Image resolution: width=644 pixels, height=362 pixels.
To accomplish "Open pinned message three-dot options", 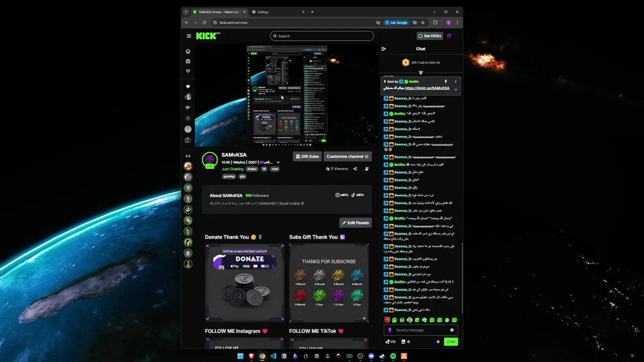I will 456,81.
